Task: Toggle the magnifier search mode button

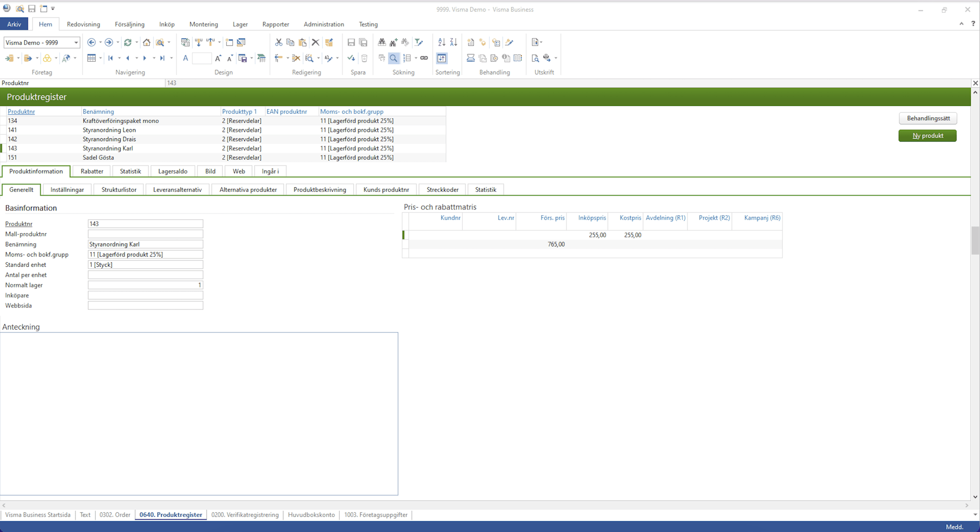Action: point(393,58)
